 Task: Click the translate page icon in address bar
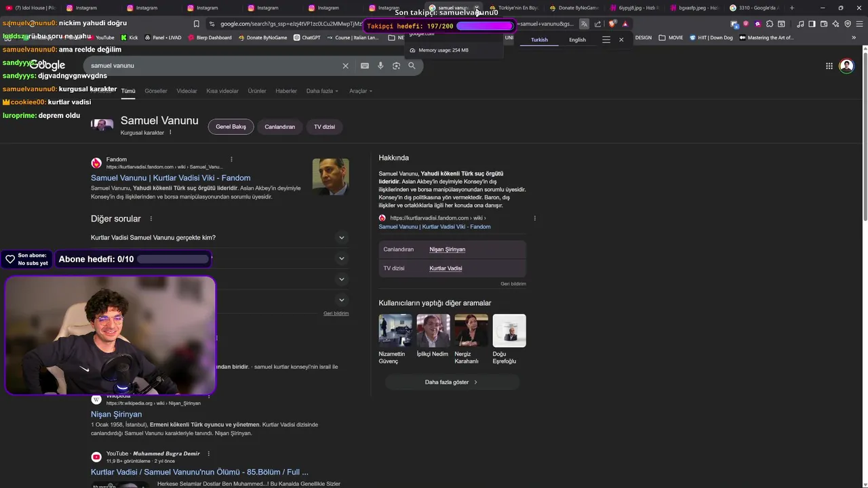tap(584, 24)
